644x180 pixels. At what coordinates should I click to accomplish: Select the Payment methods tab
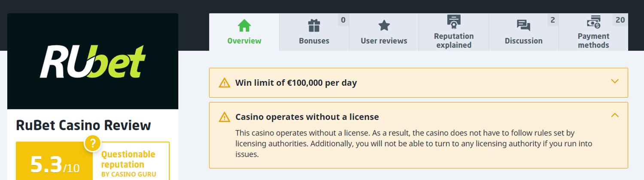click(x=593, y=41)
